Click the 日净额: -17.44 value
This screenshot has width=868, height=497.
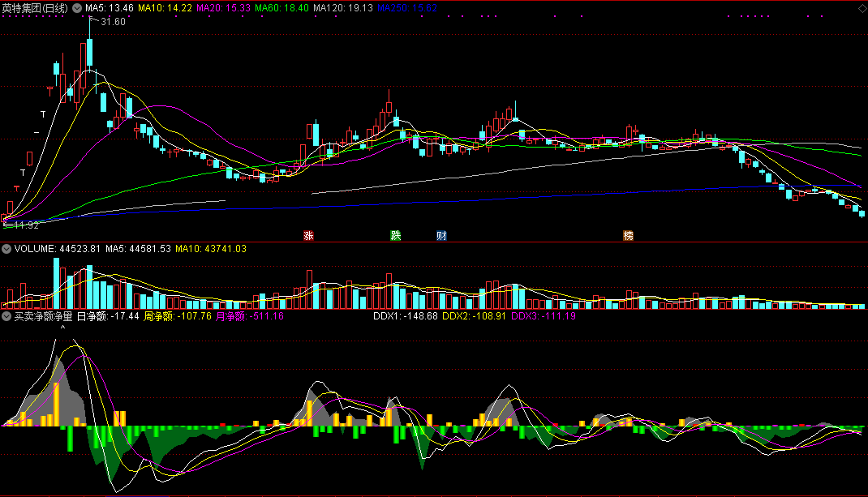coord(108,316)
